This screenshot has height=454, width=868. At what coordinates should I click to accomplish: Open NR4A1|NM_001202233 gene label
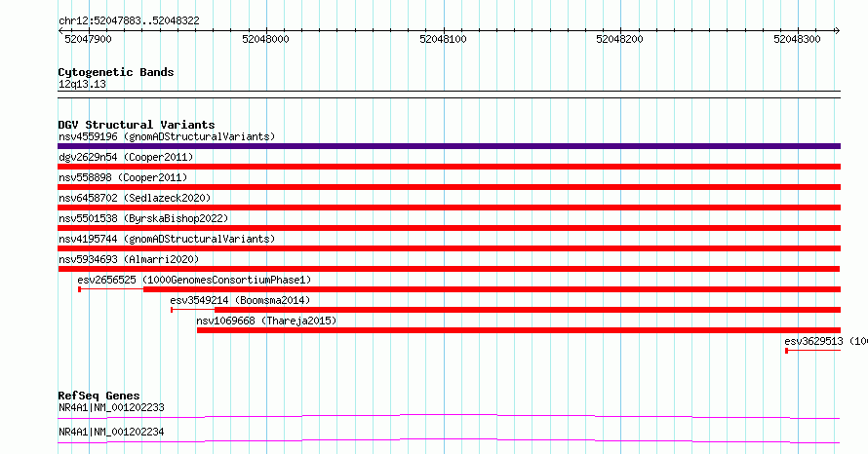111,407
